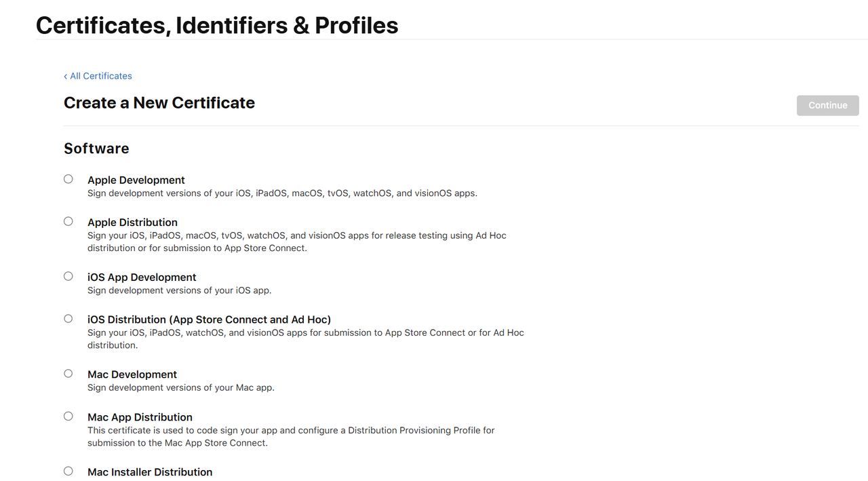Click the Software section heading
Image resolution: width=868 pixels, height=481 pixels.
(x=96, y=149)
